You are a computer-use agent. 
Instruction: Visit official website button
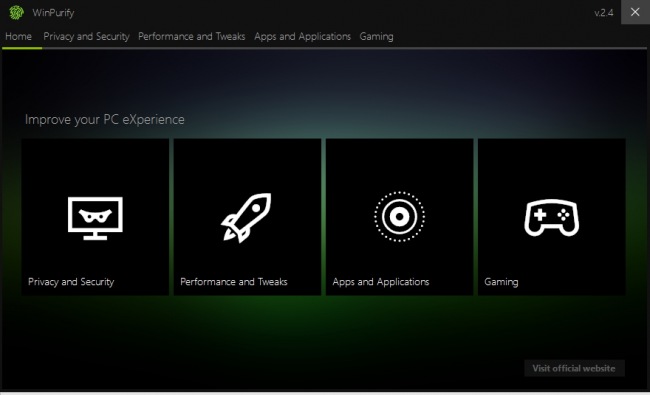(574, 368)
